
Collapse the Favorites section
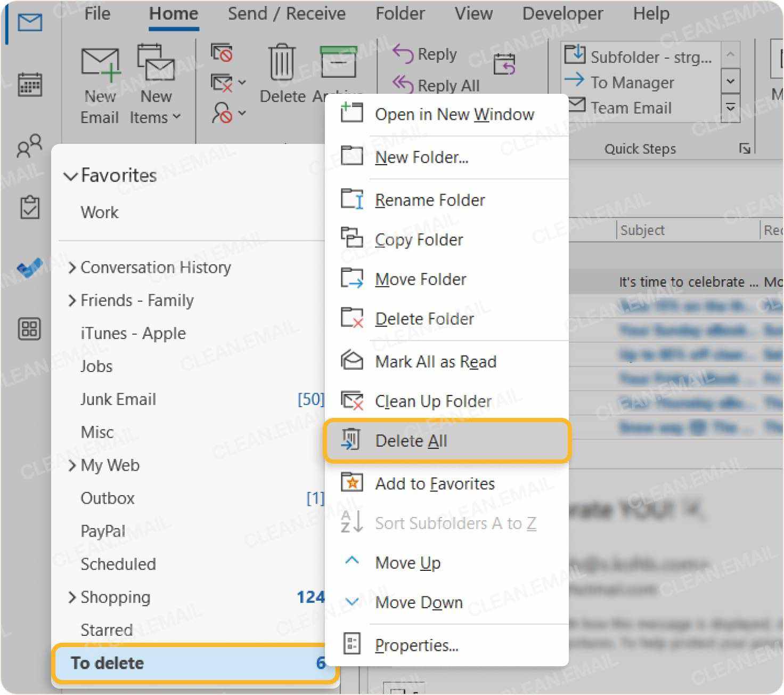tap(70, 176)
